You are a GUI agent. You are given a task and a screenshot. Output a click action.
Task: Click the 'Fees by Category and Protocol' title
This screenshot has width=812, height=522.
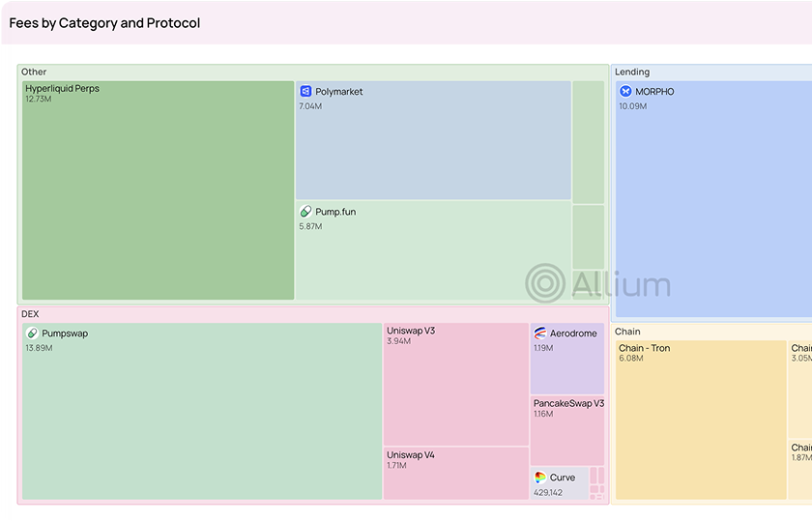tap(104, 23)
